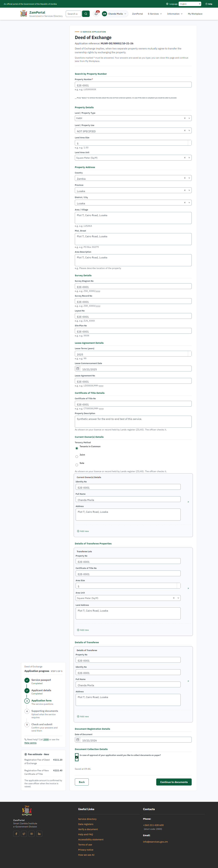Toggle collect documents on paper checkbox

tap(77, 757)
